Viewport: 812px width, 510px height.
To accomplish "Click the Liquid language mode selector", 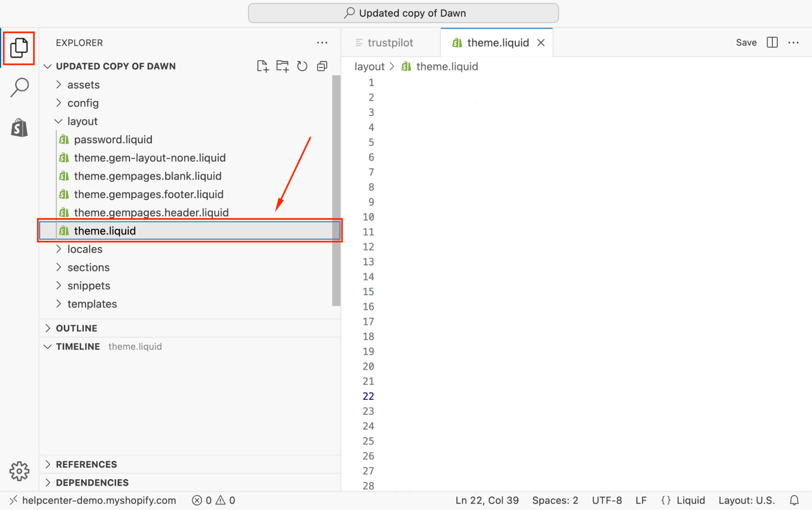I will click(684, 500).
